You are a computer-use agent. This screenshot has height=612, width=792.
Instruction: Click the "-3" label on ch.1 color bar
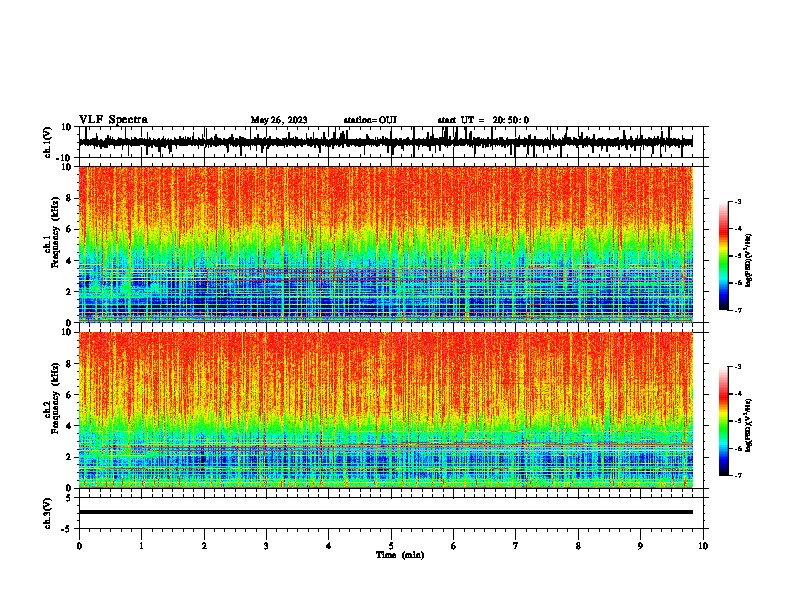tap(737, 201)
